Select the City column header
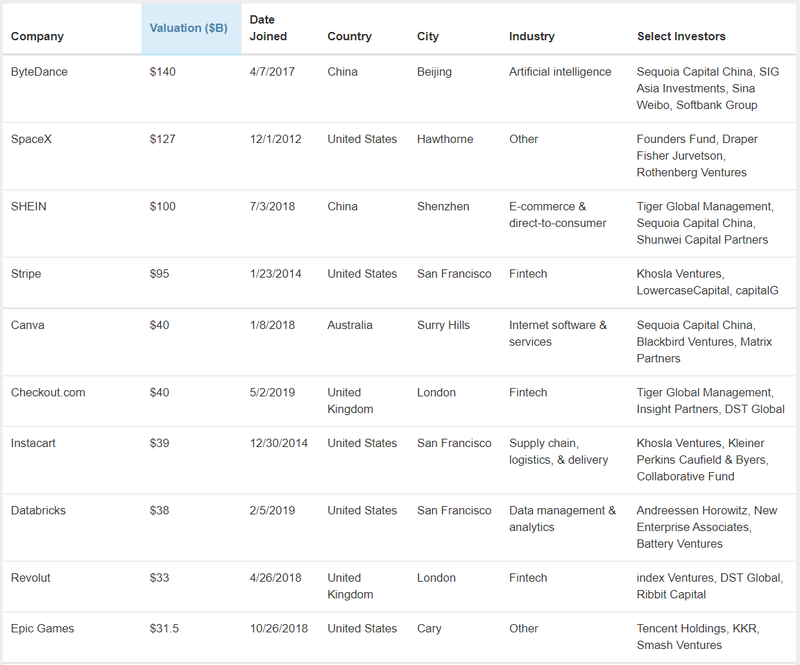800x665 pixels. [428, 37]
